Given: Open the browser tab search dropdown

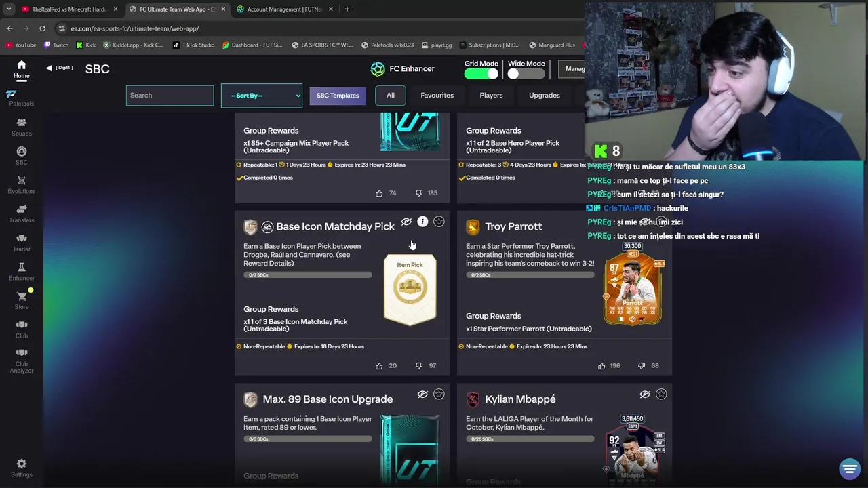Looking at the screenshot, I should [x=9, y=9].
